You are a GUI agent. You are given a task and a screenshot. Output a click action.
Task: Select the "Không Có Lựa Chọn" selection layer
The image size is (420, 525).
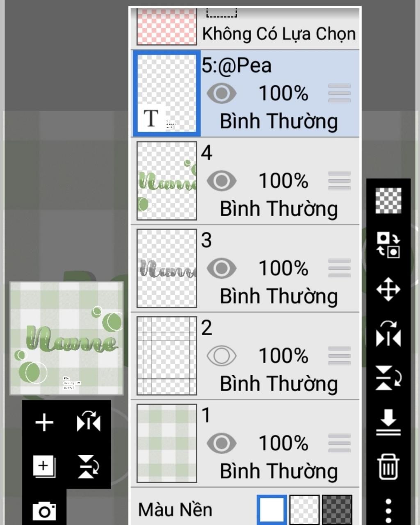246,29
